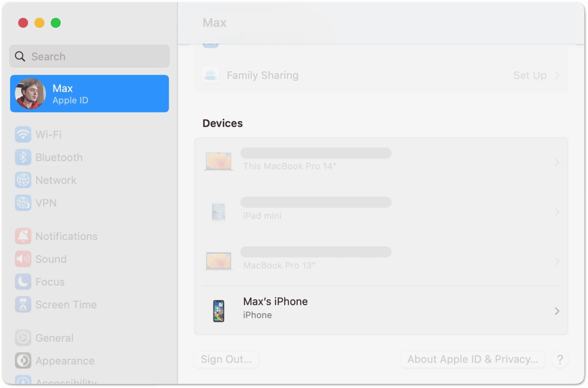The height and width of the screenshot is (388, 588).
Task: Select Sound label in sidebar
Action: coord(51,259)
